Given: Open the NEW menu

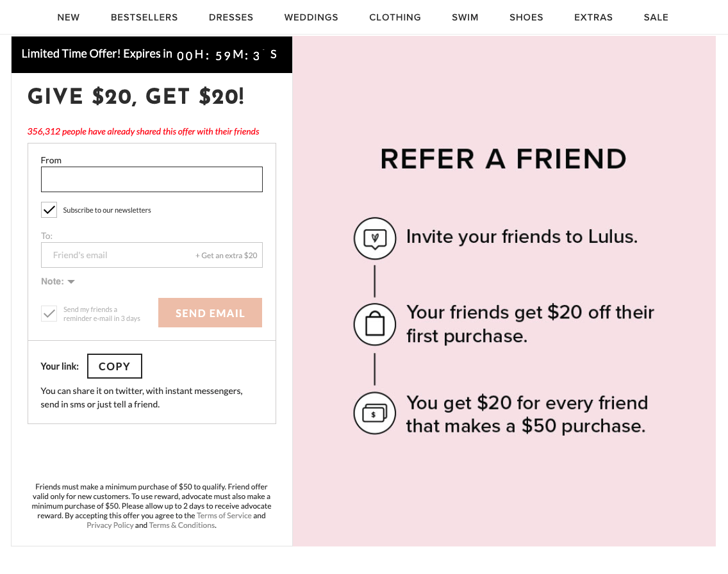Looking at the screenshot, I should pos(69,17).
